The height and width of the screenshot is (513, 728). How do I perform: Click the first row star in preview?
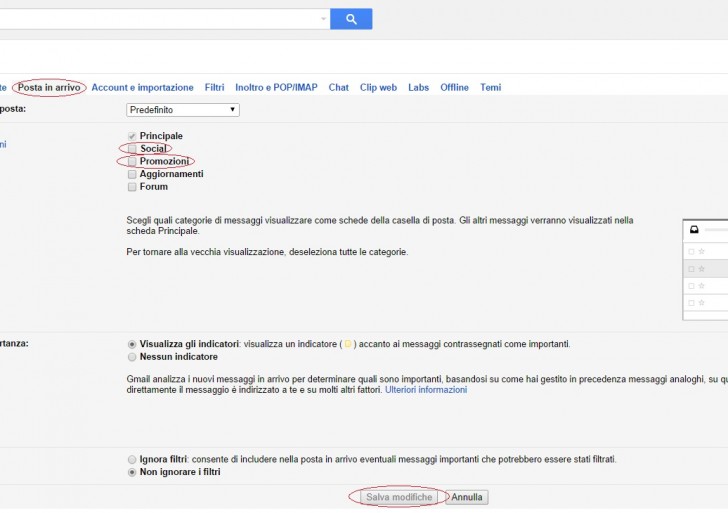click(702, 251)
